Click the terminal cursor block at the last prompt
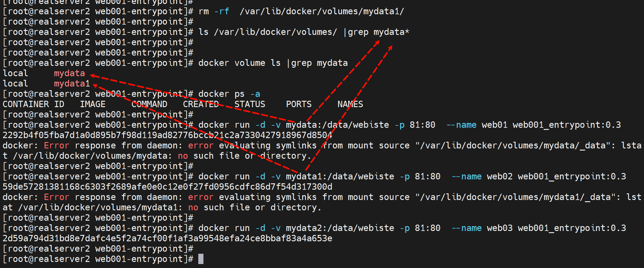644x268 pixels. point(201,259)
